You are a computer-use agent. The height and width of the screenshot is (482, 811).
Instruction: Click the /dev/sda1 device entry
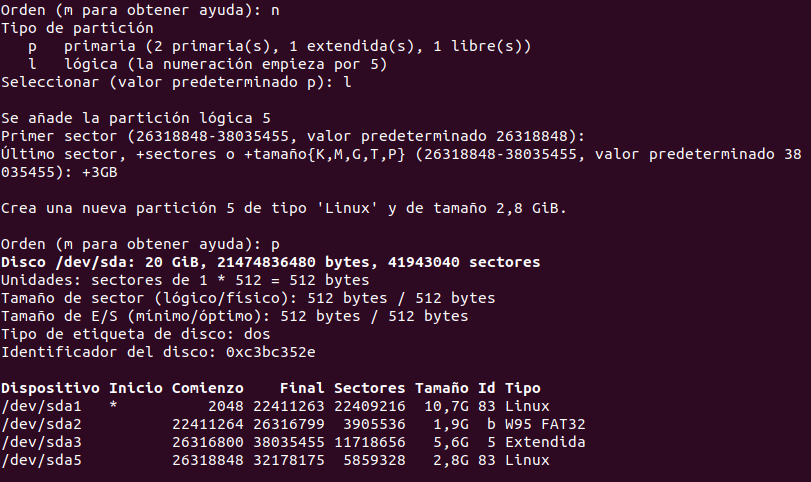click(41, 406)
